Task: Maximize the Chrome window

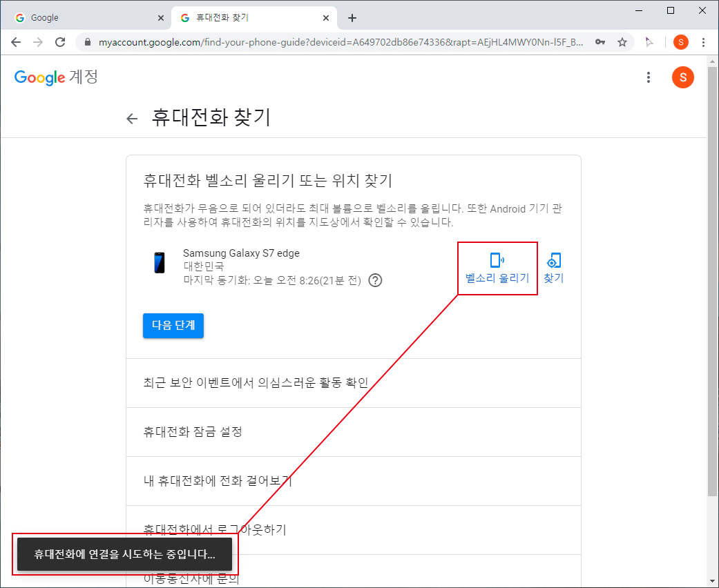Action: [671, 10]
